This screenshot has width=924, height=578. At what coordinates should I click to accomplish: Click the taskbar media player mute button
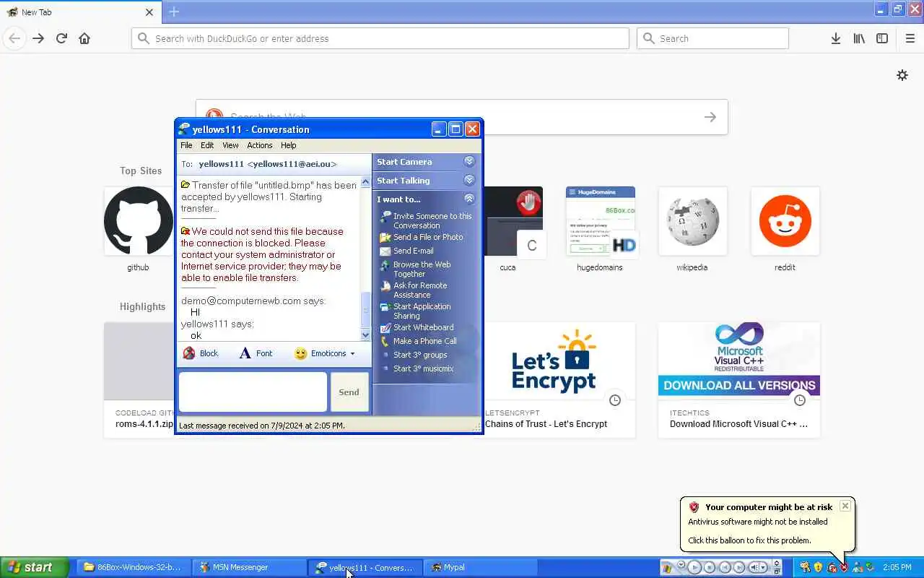[x=753, y=567]
